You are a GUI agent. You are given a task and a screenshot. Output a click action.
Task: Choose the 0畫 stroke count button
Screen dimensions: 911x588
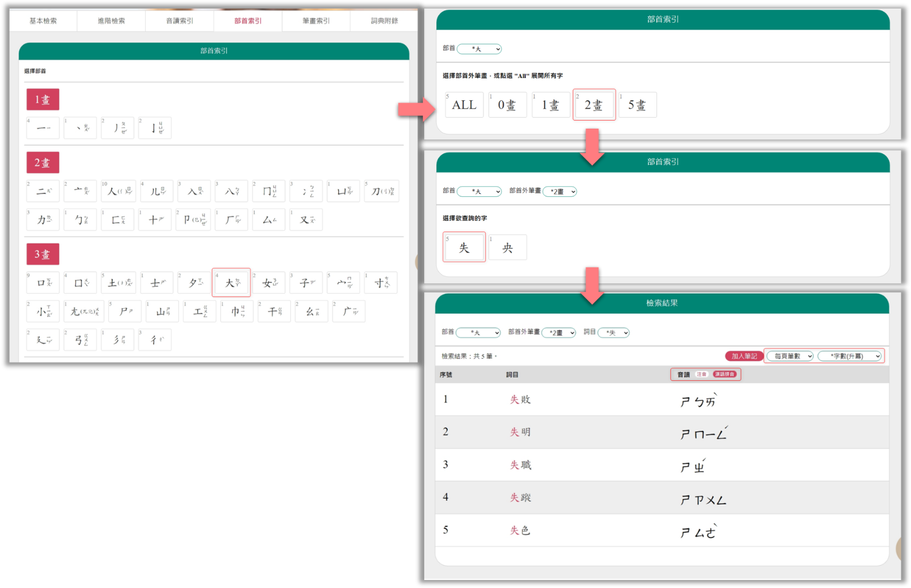(507, 105)
